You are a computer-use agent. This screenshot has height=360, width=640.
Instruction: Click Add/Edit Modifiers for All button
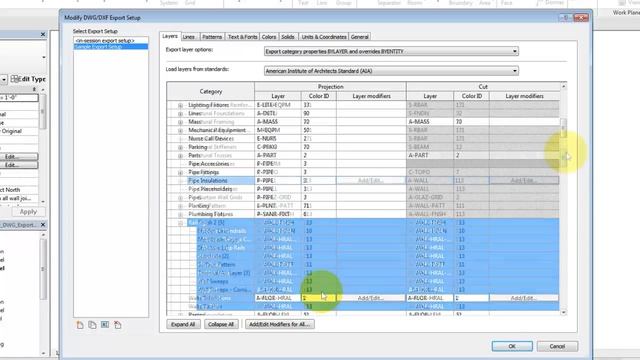click(x=280, y=324)
